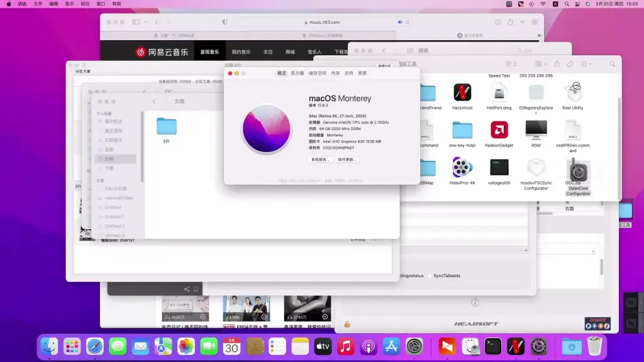Open Music app from the Dock
The image size is (644, 362).
[346, 346]
